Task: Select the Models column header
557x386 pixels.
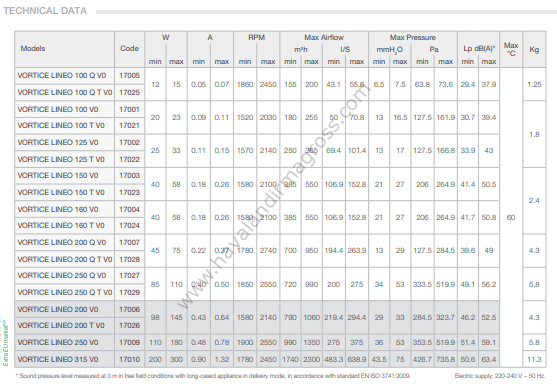Action: coord(33,48)
